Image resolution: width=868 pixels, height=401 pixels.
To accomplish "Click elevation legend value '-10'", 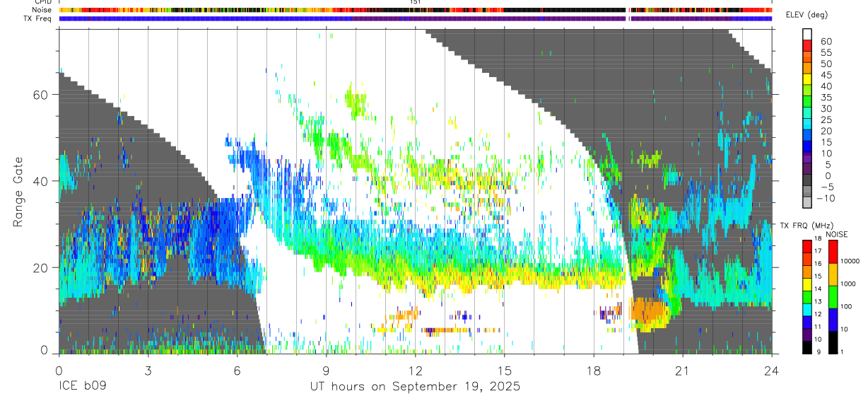I will pos(826,198).
